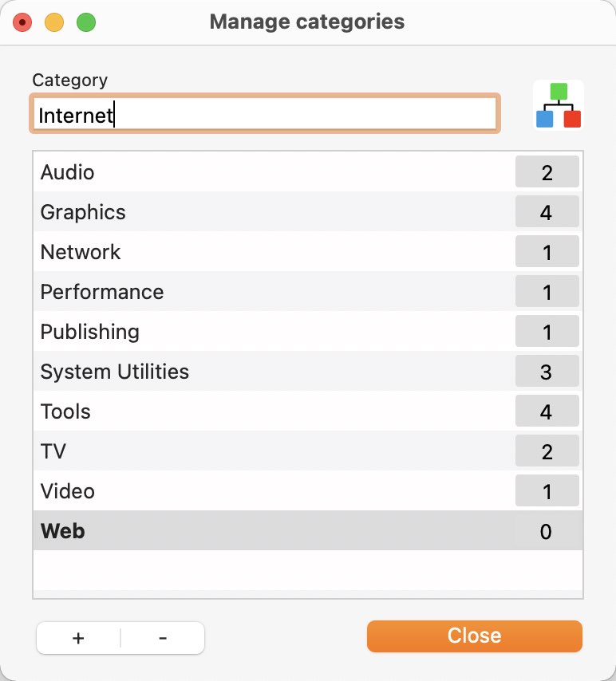
Task: Click the highlighted Web category
Action: click(x=308, y=531)
